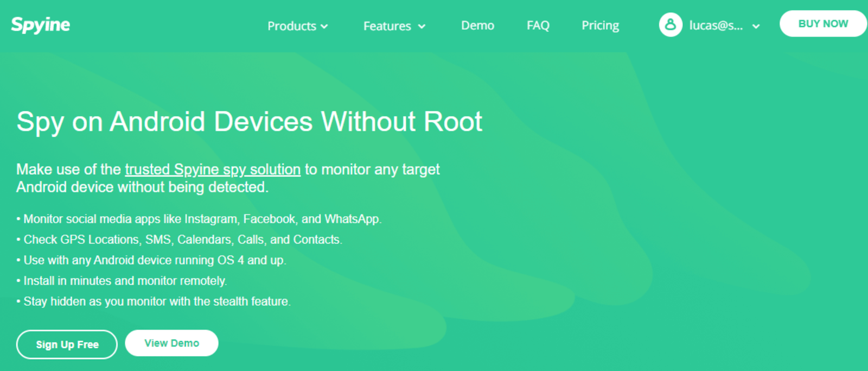Expand the Products dropdown chevron
Image resolution: width=868 pixels, height=371 pixels.
tap(324, 26)
